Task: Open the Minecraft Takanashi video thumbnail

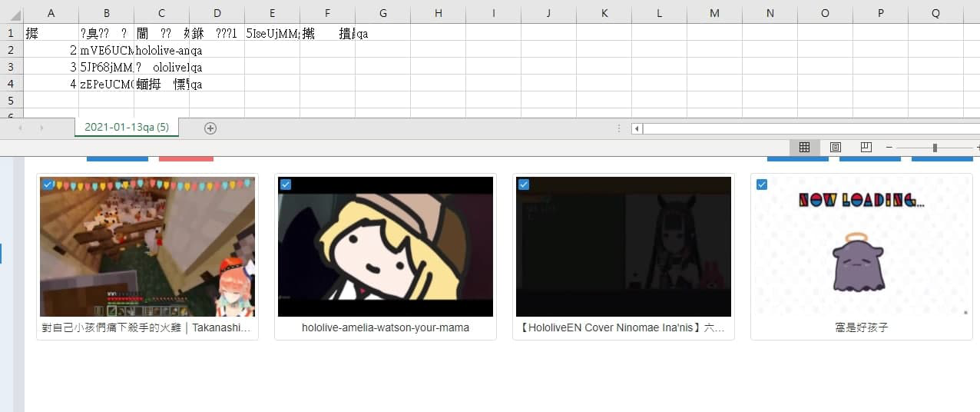Action: pyautogui.click(x=147, y=247)
